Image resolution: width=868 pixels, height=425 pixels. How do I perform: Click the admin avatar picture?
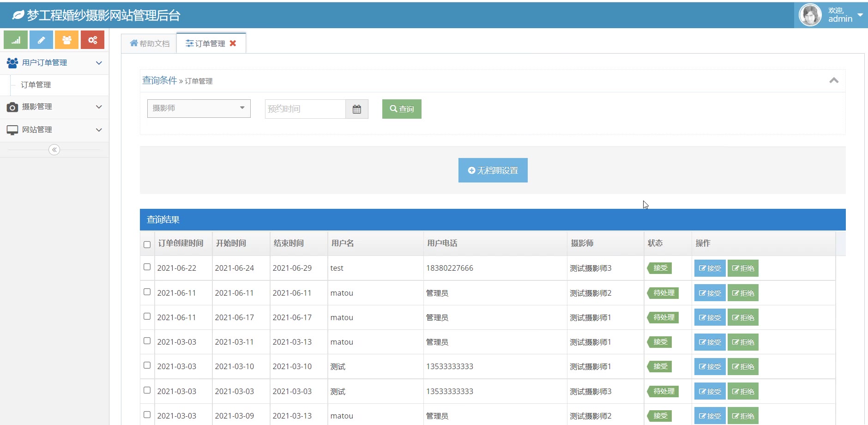tap(810, 15)
